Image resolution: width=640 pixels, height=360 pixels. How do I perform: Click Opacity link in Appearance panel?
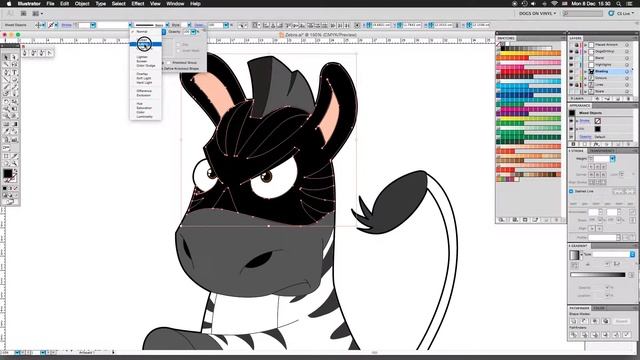[x=585, y=137]
